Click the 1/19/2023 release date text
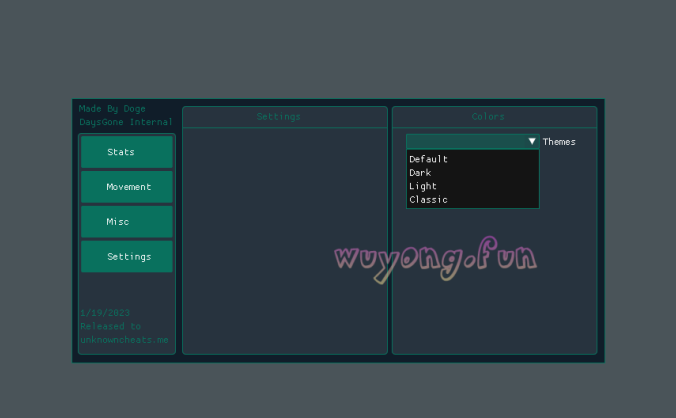This screenshot has width=676, height=418. (x=105, y=313)
